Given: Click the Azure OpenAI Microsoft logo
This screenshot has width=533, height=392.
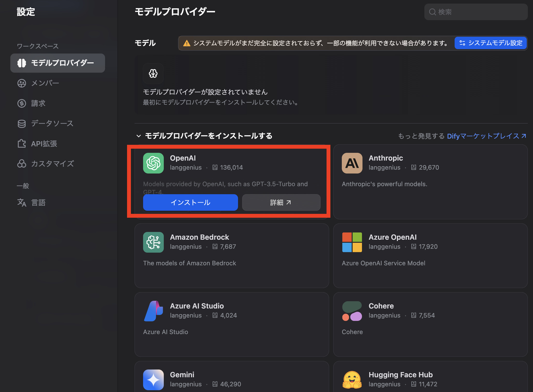Looking at the screenshot, I should tap(352, 242).
